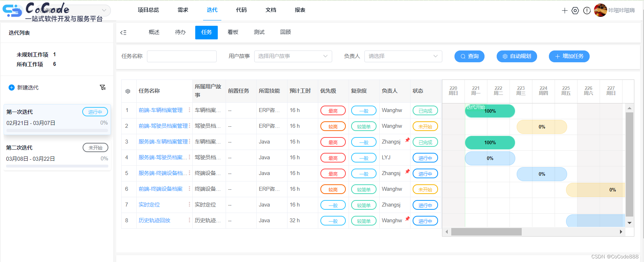Open task link 实时定位
Image resolution: width=644 pixels, height=262 pixels.
coord(149,205)
